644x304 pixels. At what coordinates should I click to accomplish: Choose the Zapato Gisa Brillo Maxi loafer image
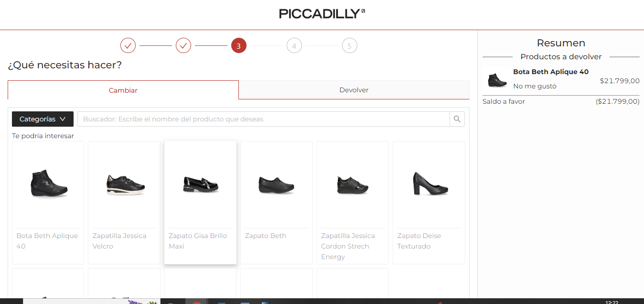[x=201, y=184]
